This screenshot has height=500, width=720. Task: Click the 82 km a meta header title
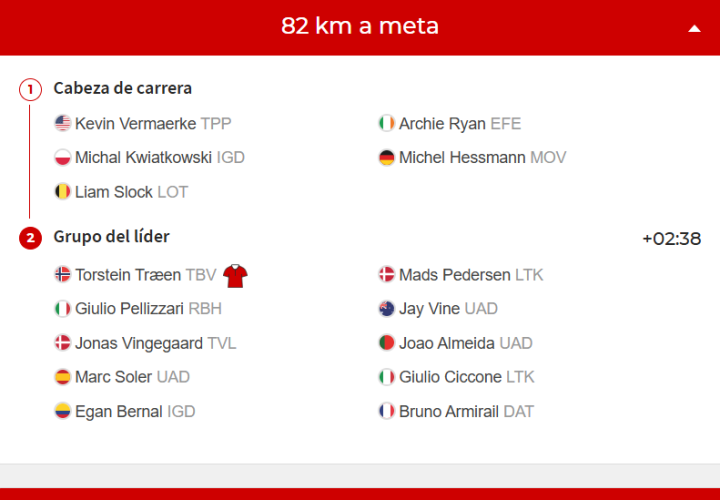360,27
